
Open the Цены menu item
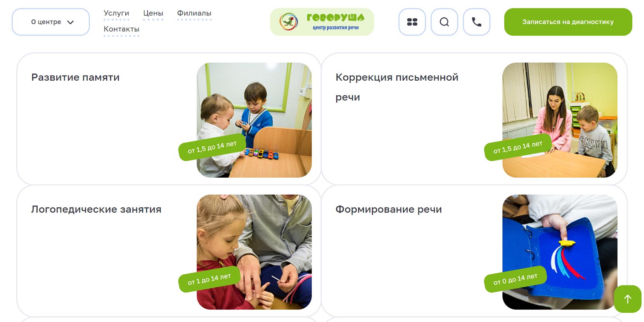coord(153,13)
